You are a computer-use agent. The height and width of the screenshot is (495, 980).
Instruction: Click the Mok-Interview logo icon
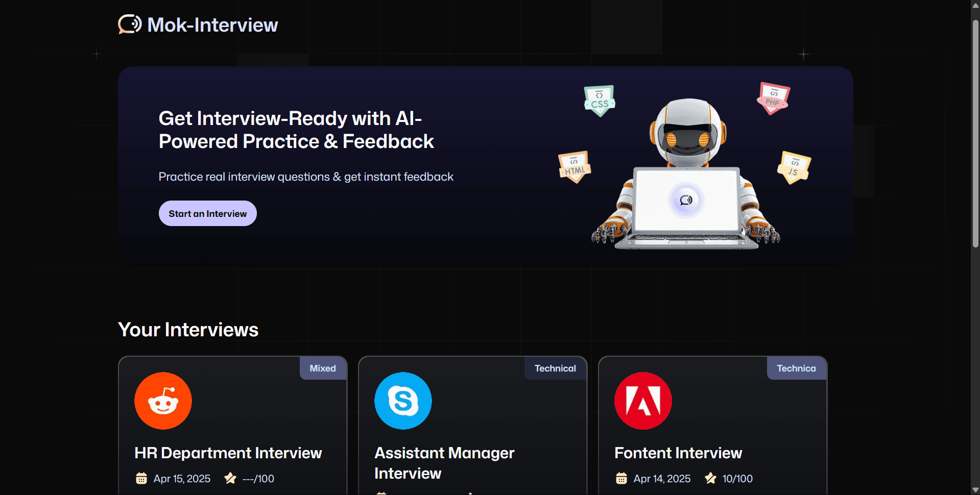pos(129,24)
